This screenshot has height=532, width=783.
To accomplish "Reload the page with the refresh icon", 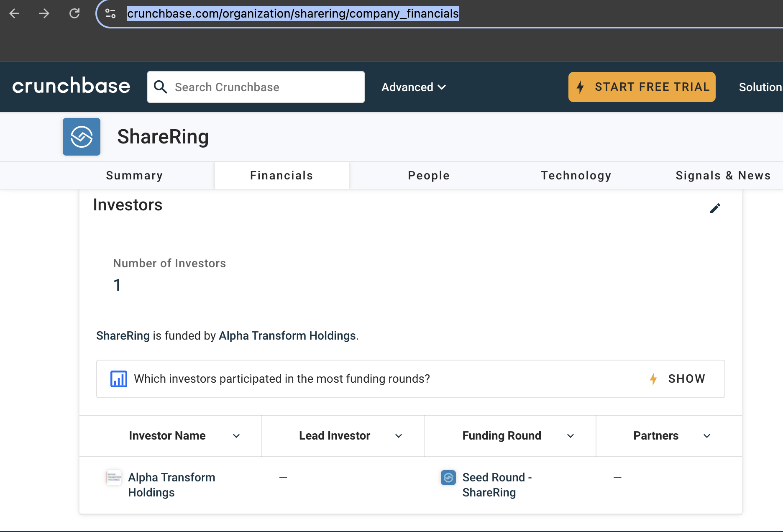I will point(74,13).
